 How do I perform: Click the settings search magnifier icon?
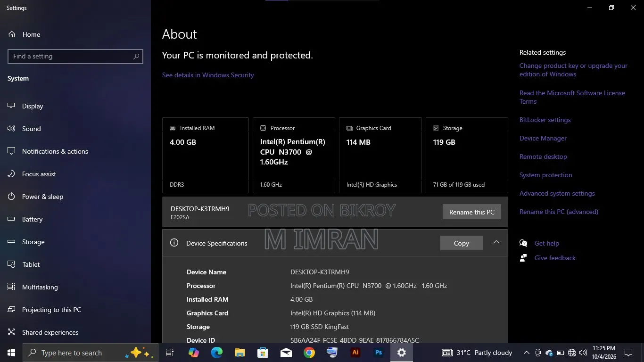tap(136, 56)
